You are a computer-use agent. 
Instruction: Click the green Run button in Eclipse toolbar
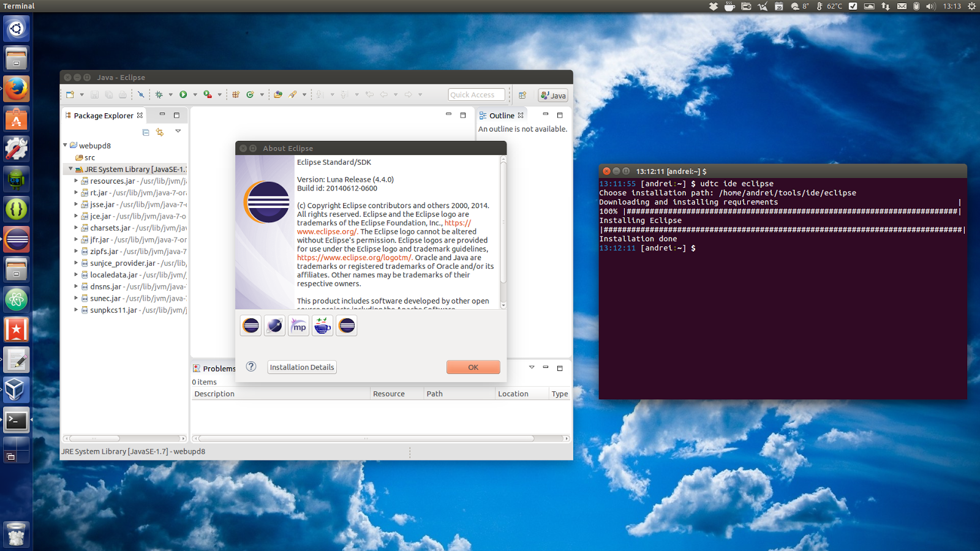(x=183, y=94)
